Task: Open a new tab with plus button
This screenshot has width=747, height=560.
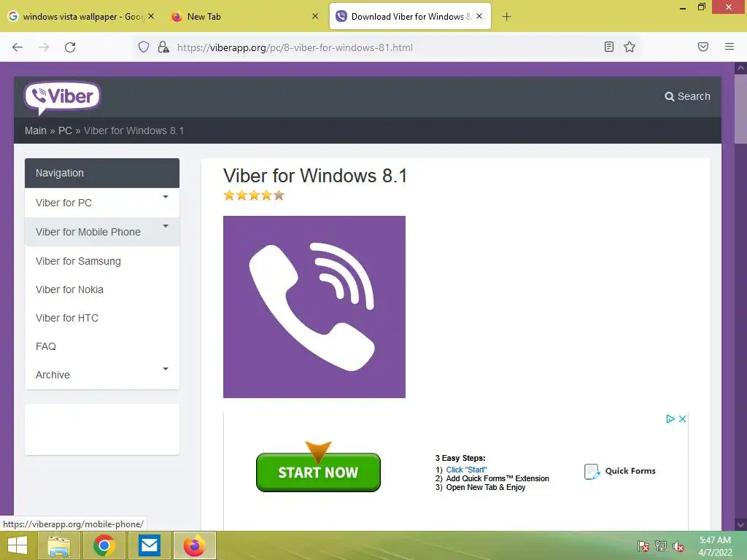Action: click(x=506, y=17)
